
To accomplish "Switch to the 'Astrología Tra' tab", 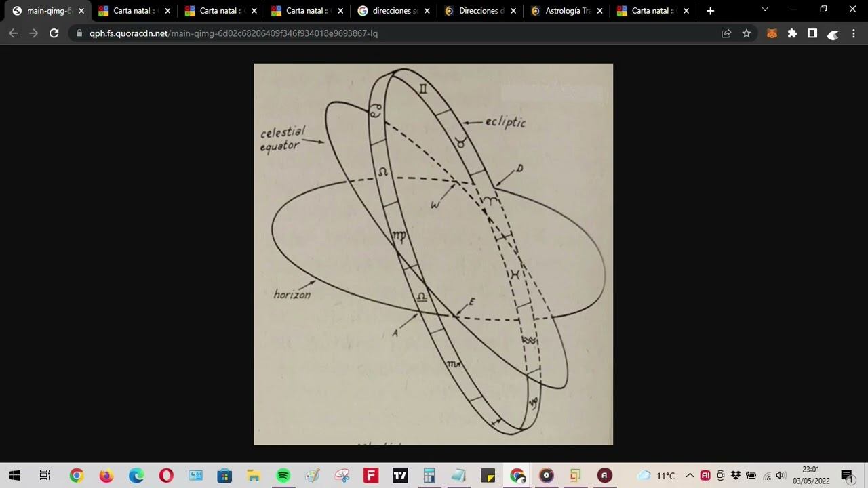I will coord(567,11).
